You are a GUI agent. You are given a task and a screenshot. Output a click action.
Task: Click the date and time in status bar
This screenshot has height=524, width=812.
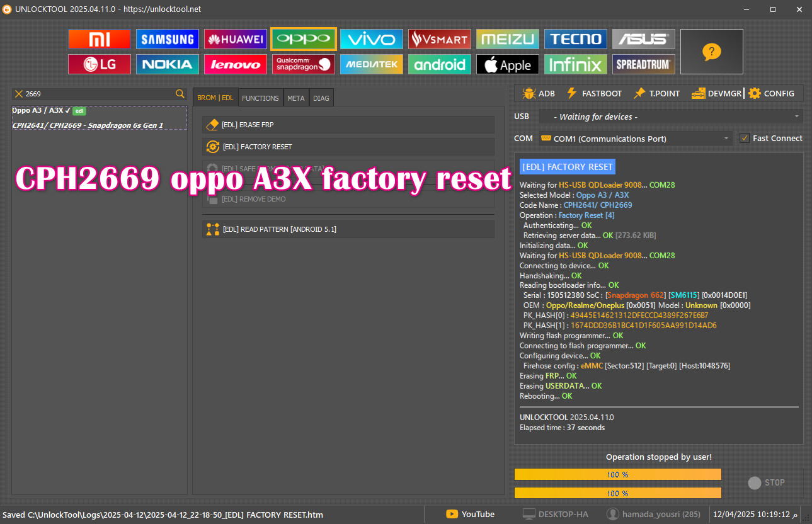pos(757,515)
